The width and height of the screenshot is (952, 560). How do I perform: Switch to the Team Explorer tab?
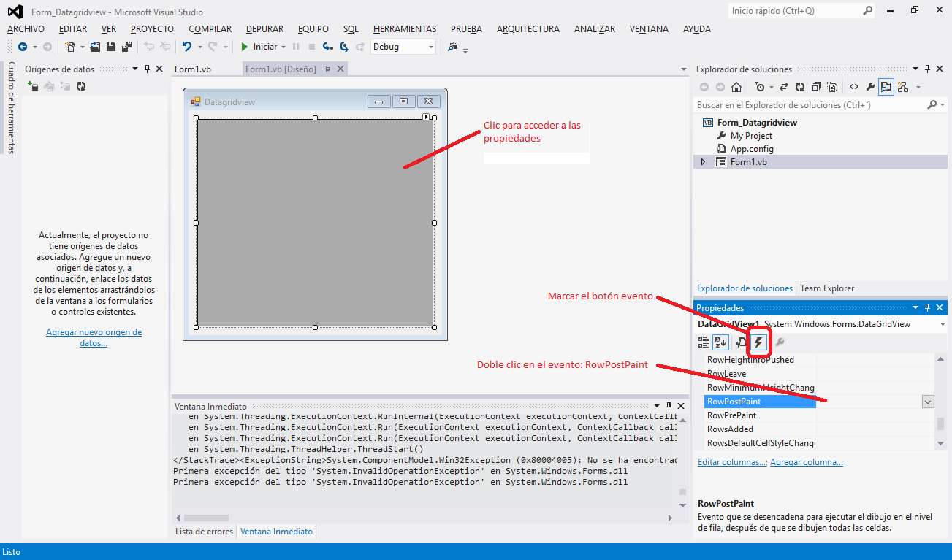point(826,288)
